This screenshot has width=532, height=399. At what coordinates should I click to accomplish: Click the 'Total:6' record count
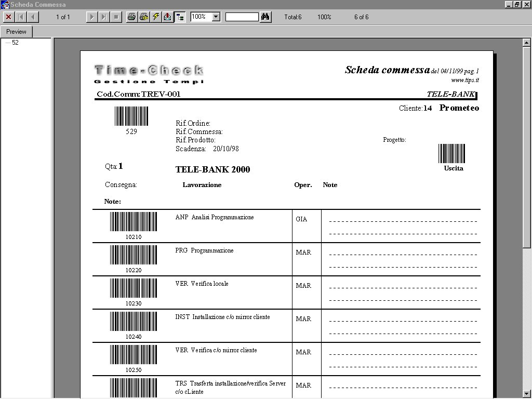click(293, 17)
